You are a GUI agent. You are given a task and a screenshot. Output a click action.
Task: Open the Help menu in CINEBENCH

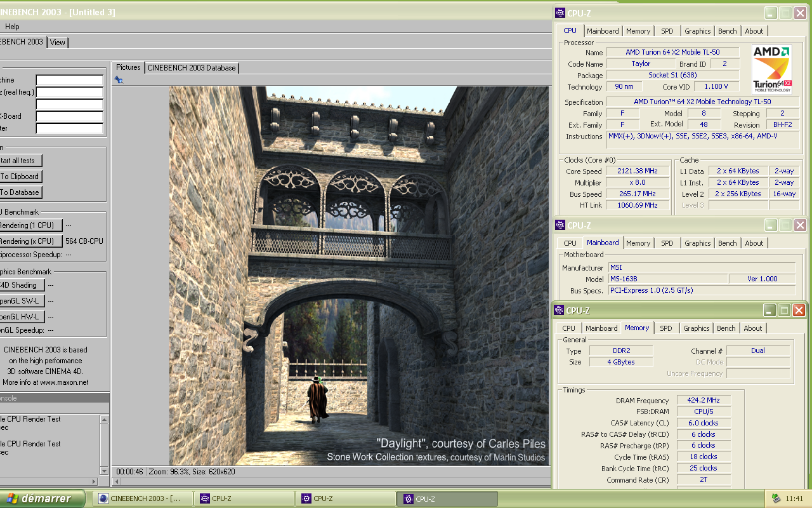tap(12, 27)
